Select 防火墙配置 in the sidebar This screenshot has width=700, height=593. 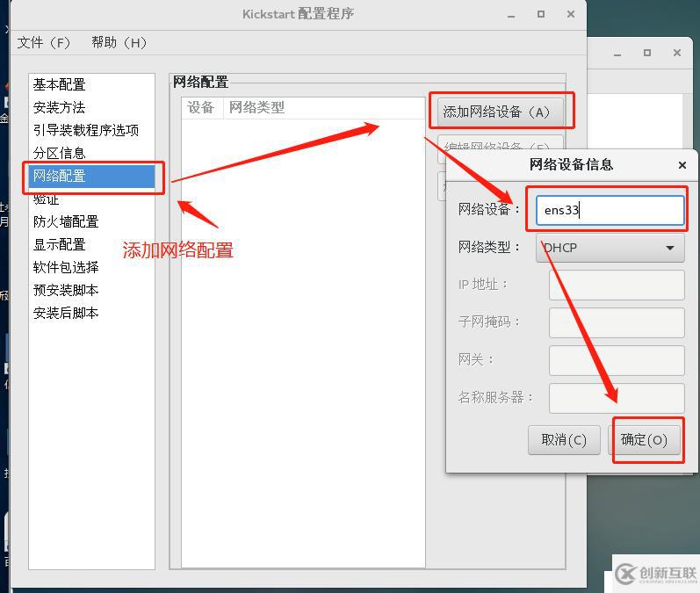(91, 221)
